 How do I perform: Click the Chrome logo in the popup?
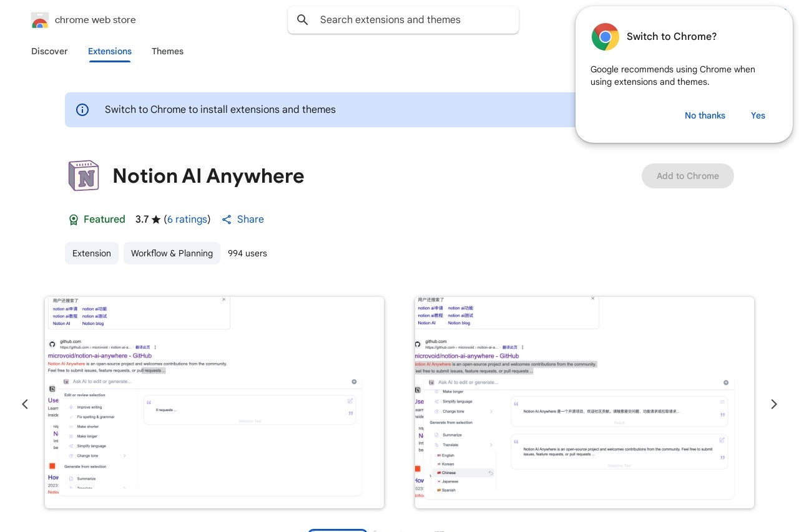point(605,37)
